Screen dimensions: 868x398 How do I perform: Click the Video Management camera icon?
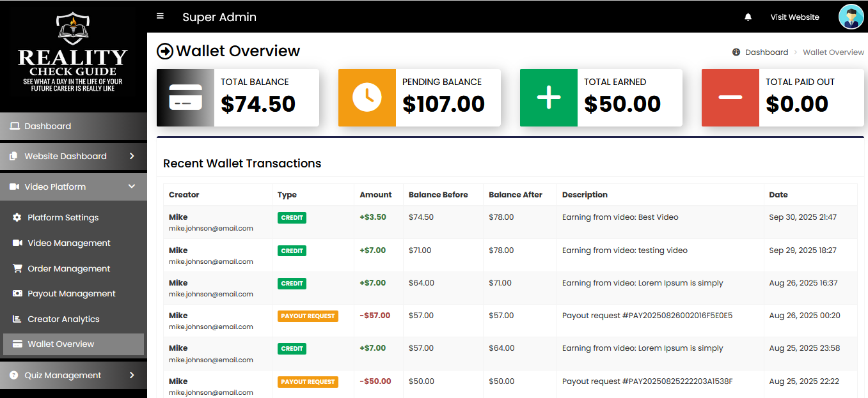coord(17,243)
